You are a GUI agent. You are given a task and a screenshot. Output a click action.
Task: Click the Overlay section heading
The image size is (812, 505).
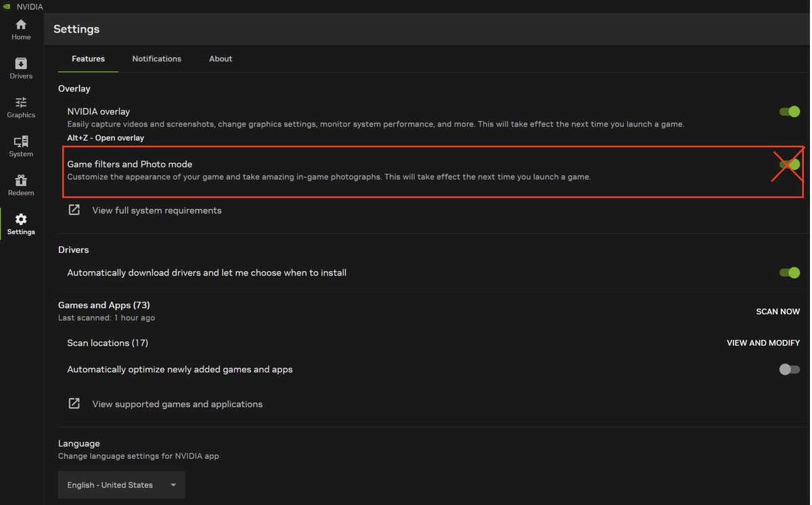point(74,89)
